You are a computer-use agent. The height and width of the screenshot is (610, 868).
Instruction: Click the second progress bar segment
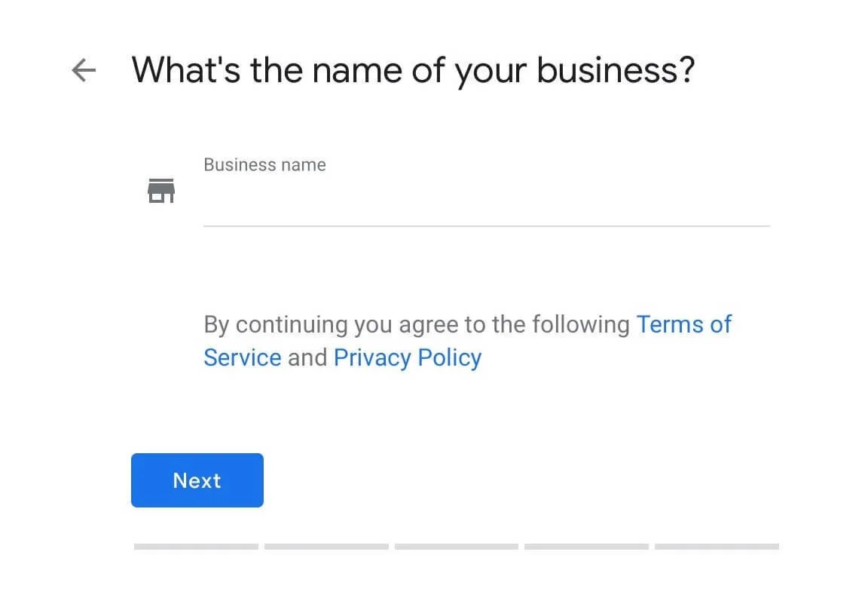tap(326, 547)
